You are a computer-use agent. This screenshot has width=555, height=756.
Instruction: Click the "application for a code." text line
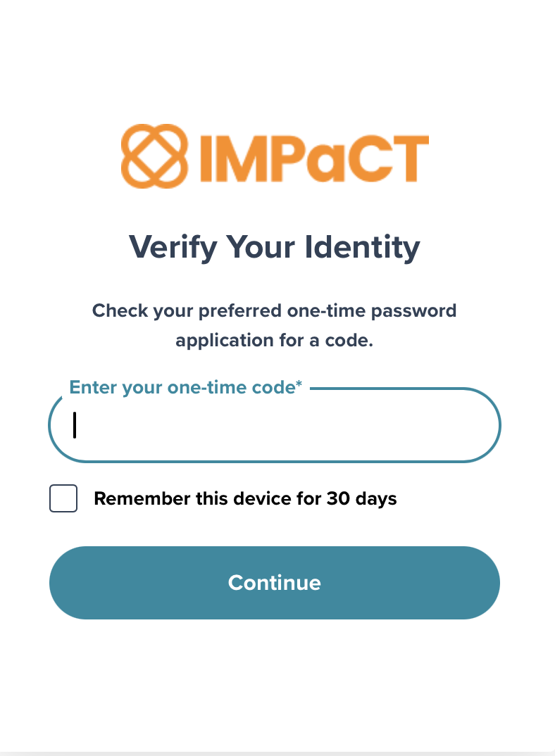274,341
